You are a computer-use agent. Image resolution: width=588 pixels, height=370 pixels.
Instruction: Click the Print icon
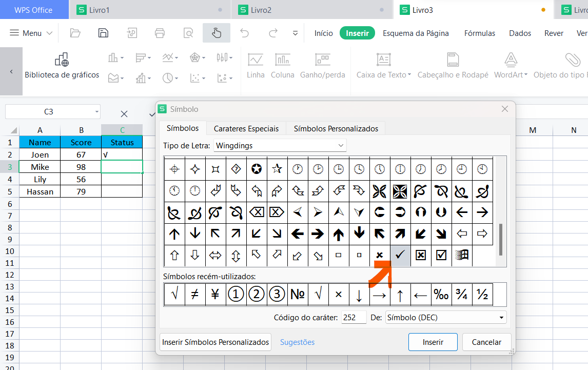(x=160, y=33)
